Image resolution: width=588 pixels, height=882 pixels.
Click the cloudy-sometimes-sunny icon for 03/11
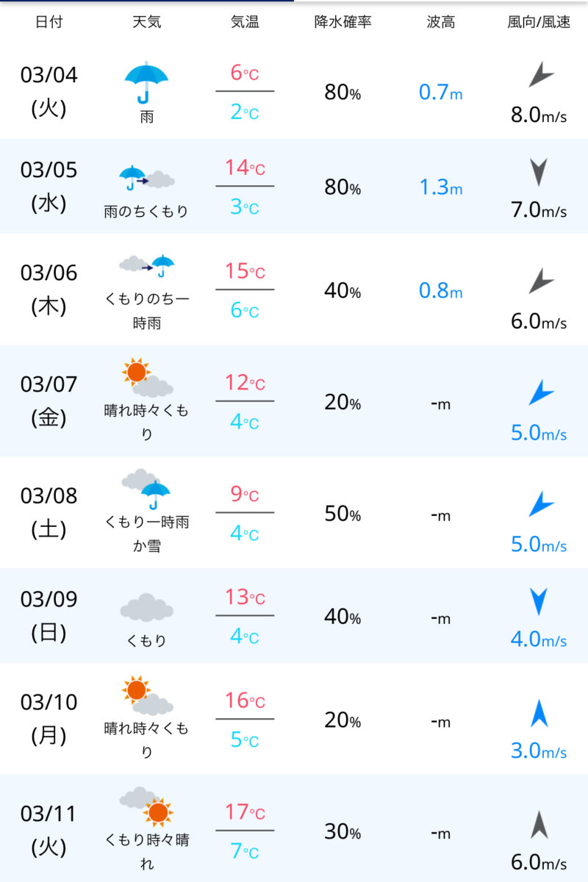point(146,807)
